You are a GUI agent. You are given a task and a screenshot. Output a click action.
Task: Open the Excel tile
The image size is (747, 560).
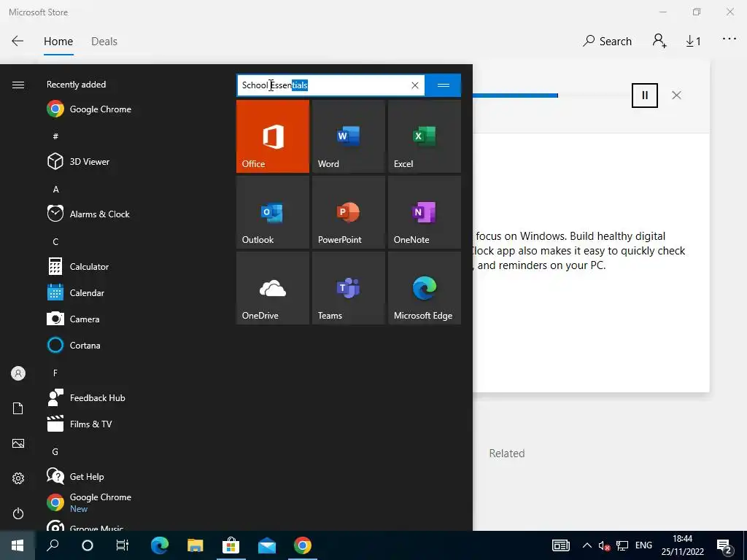coord(425,136)
